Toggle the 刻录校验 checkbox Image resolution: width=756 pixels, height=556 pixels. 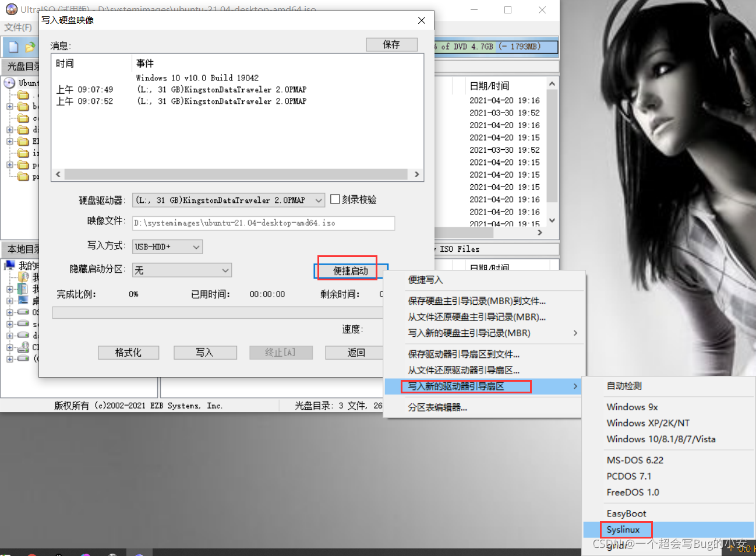[335, 199]
